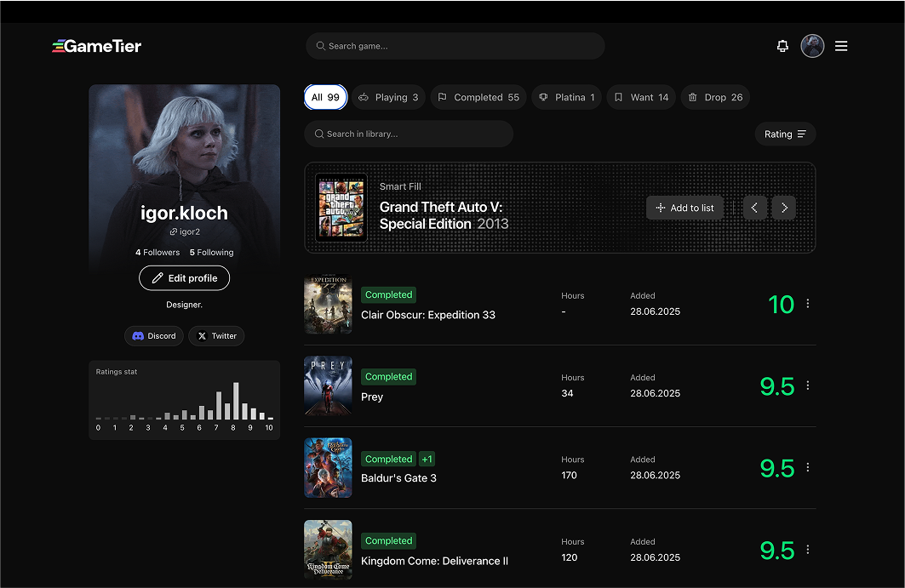Viewport: 905px width, 588px height.
Task: Open the hamburger menu
Action: (841, 46)
